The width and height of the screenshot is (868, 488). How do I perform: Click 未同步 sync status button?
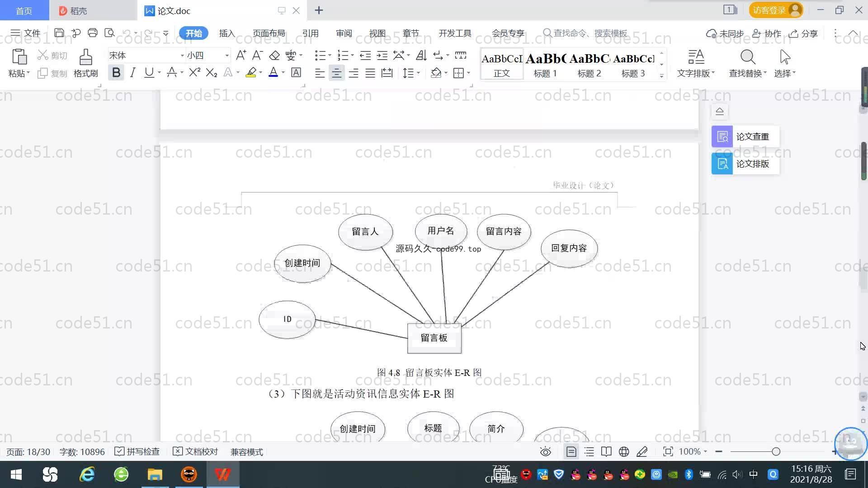[x=725, y=33]
